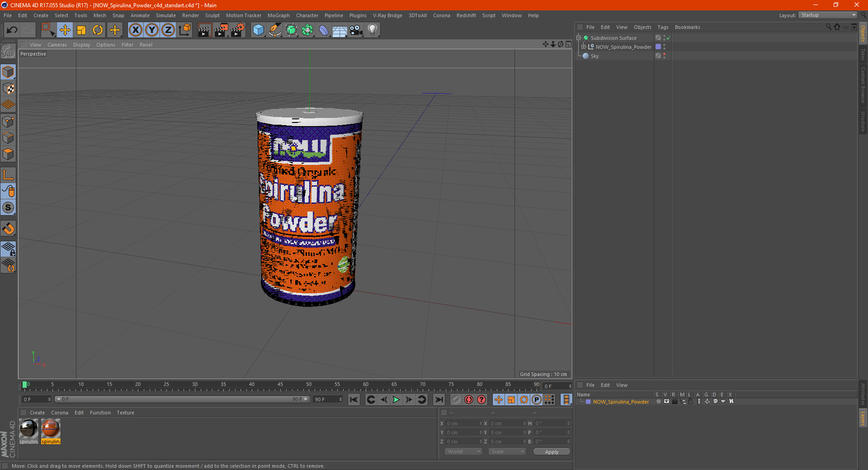
Task: Switch to Edges mode
Action: tap(8, 138)
